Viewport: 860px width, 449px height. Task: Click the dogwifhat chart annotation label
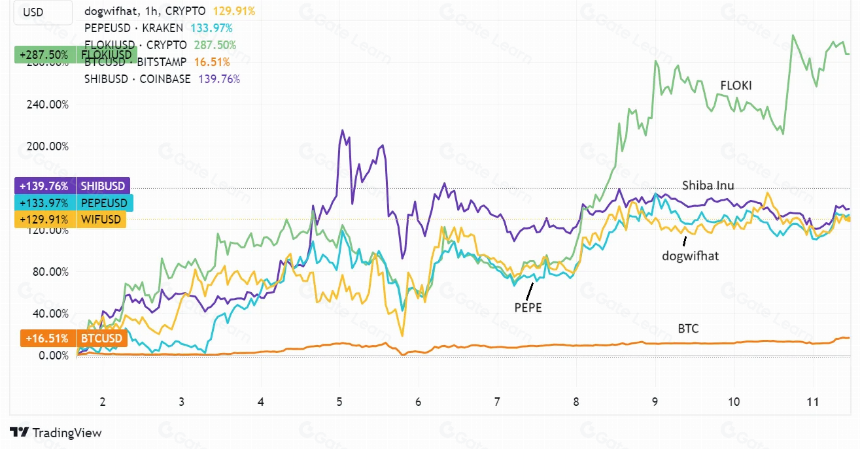pyautogui.click(x=690, y=255)
